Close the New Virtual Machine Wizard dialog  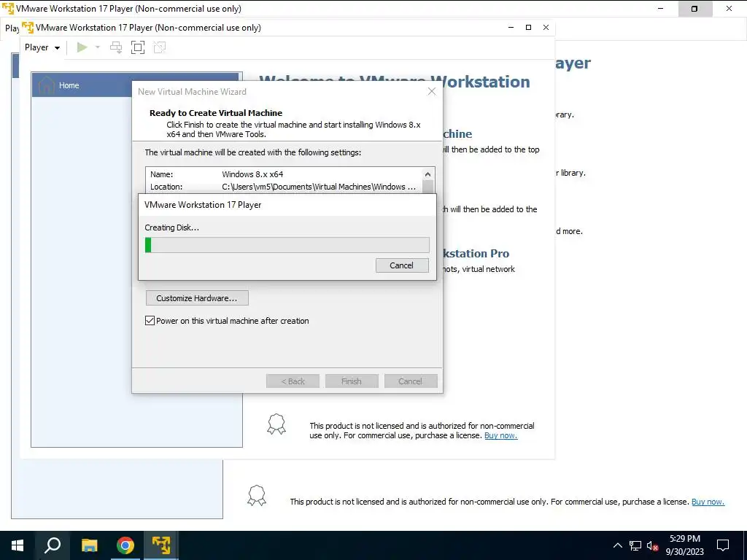point(432,91)
